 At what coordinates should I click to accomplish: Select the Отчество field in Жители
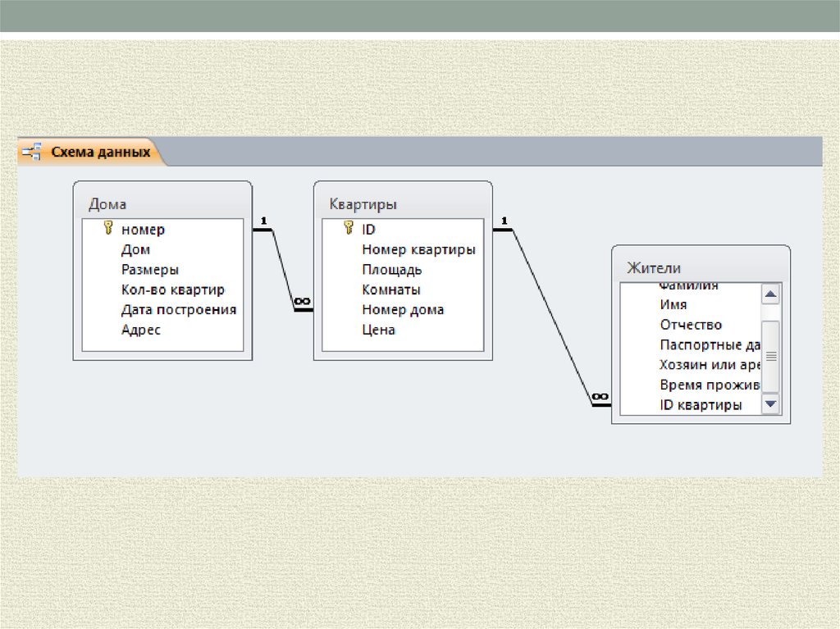[691, 325]
